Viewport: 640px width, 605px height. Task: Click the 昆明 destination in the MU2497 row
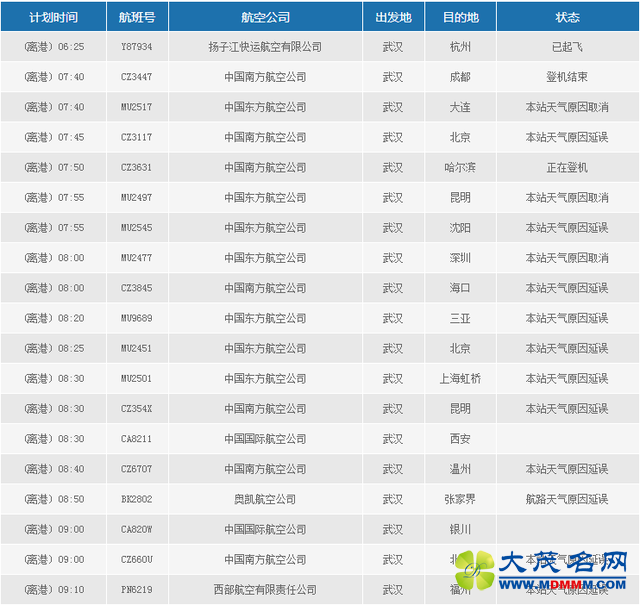pos(460,198)
